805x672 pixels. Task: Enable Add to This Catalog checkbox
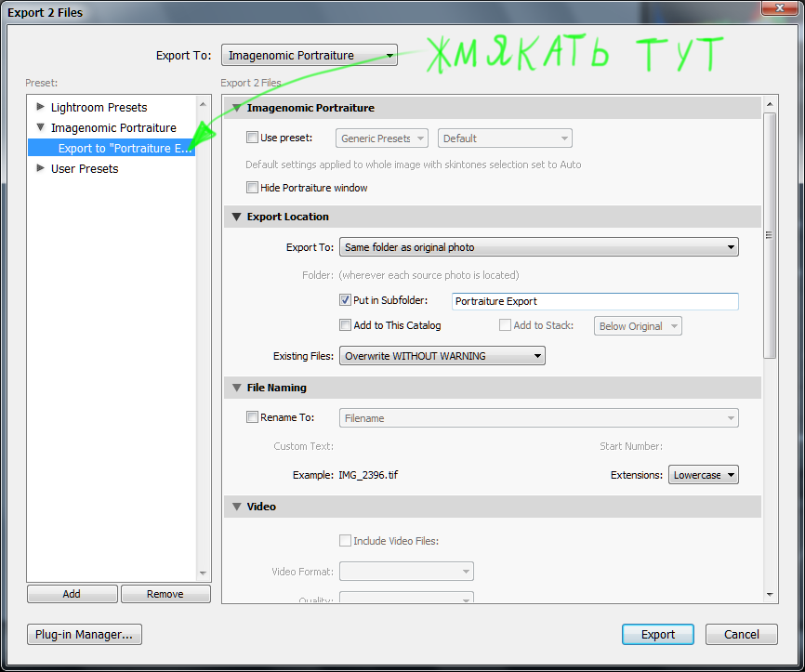point(345,325)
